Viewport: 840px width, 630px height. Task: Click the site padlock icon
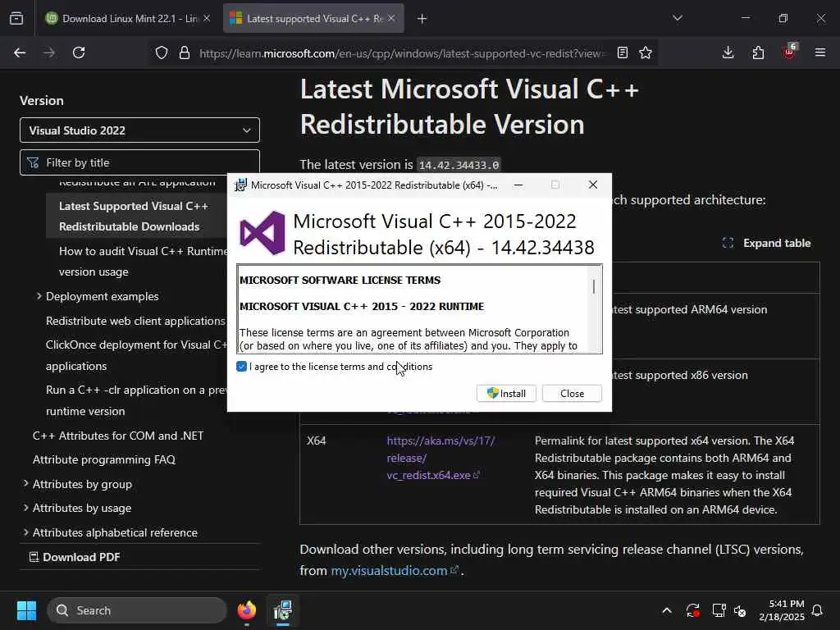[185, 53]
